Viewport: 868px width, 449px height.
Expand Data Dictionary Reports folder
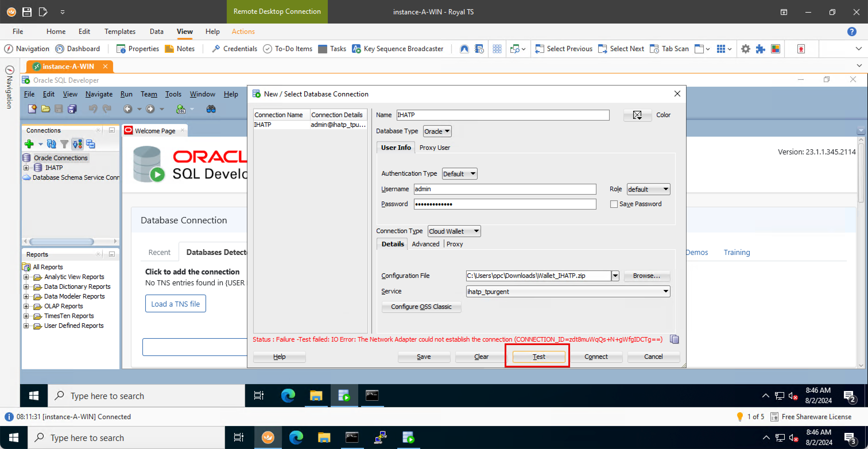pyautogui.click(x=26, y=287)
